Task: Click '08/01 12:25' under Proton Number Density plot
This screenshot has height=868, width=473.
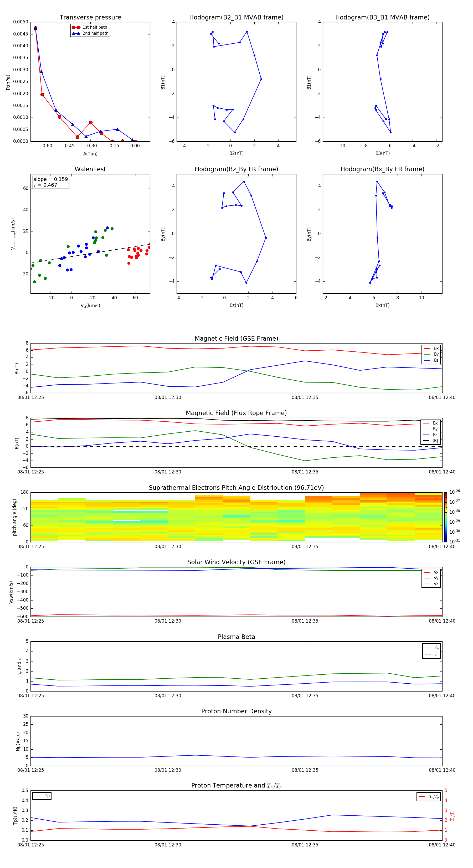Action: pyautogui.click(x=31, y=770)
